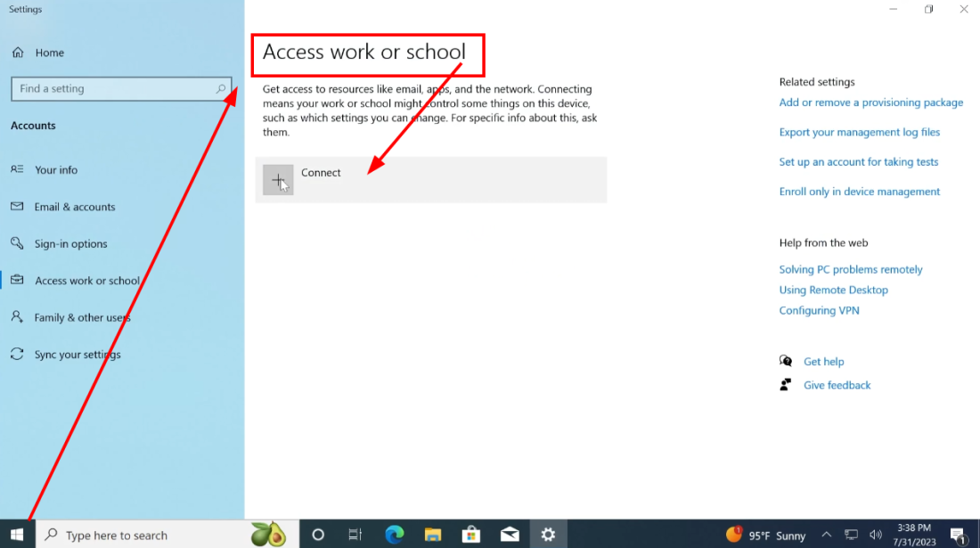Show hidden system tray icons

pos(826,535)
